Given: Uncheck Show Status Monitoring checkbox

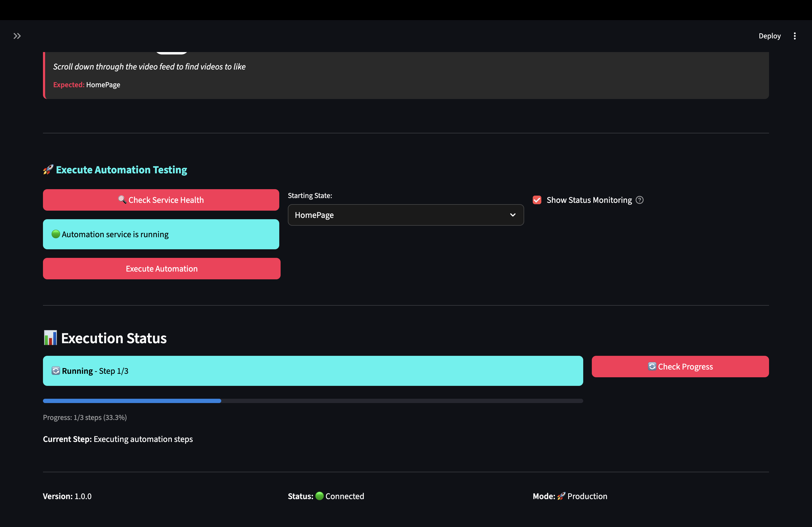Looking at the screenshot, I should pyautogui.click(x=537, y=200).
